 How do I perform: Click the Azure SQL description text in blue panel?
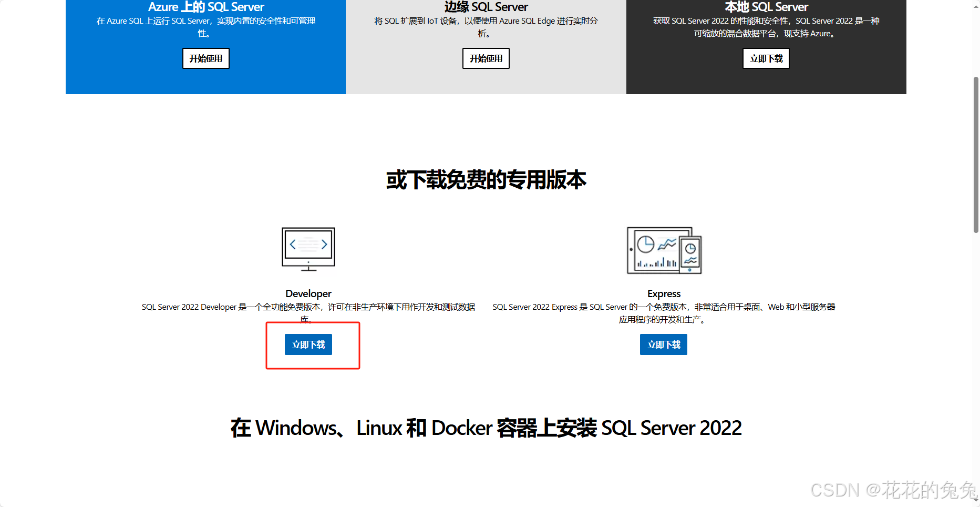pyautogui.click(x=206, y=27)
